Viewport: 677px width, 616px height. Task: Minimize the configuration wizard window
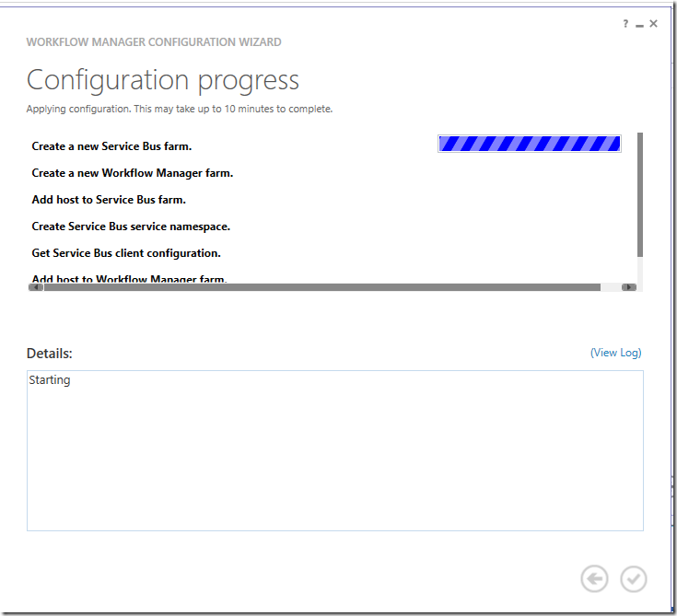click(x=639, y=26)
